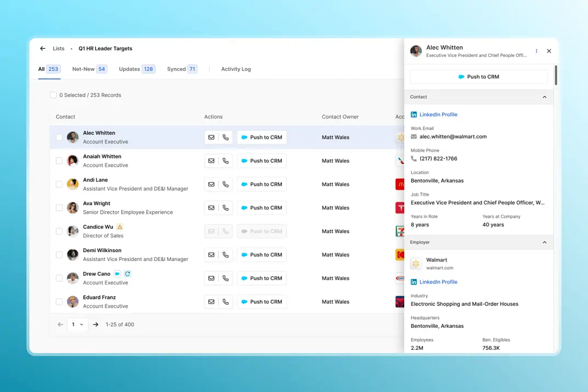Toggle the select-all records checkbox
588x392 pixels.
53,95
